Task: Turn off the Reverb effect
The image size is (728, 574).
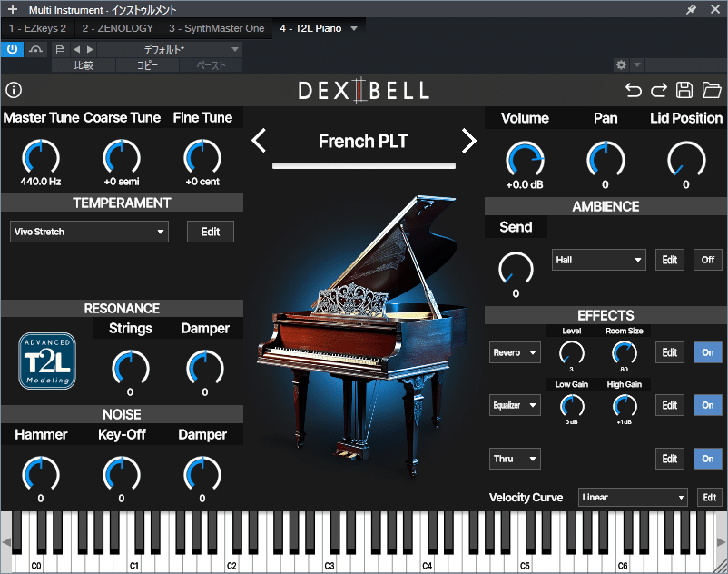Action: (x=707, y=352)
